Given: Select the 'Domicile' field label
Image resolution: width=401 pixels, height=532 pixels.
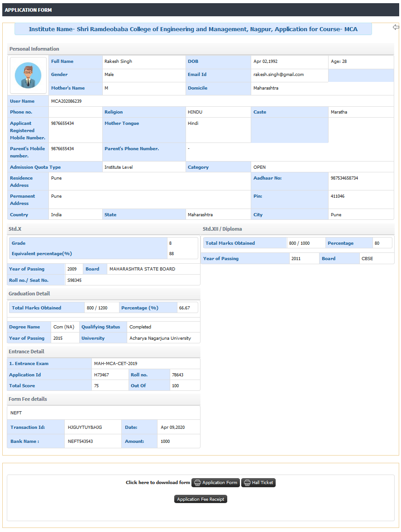Looking at the screenshot, I should [x=198, y=88].
